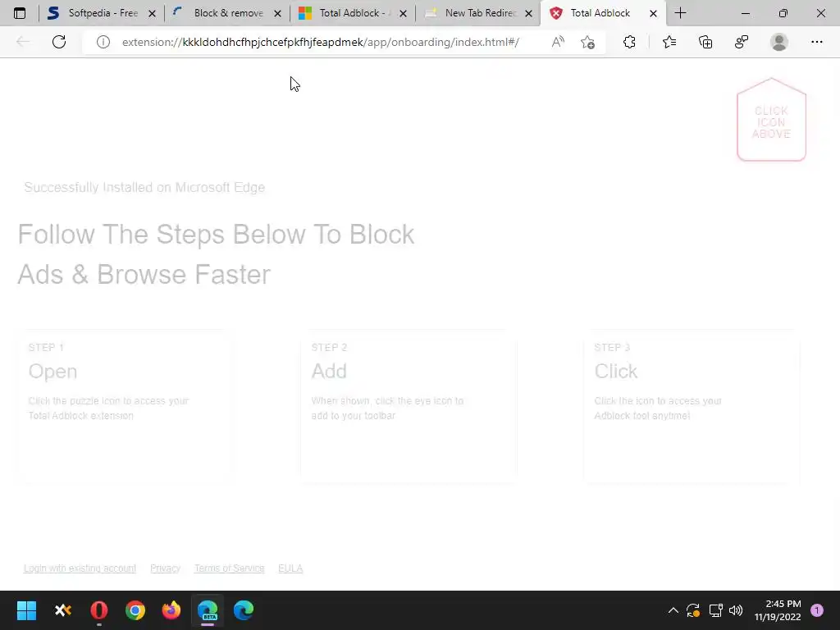Image resolution: width=840 pixels, height=630 pixels.
Task: Open the Terms of Service link
Action: (x=230, y=568)
